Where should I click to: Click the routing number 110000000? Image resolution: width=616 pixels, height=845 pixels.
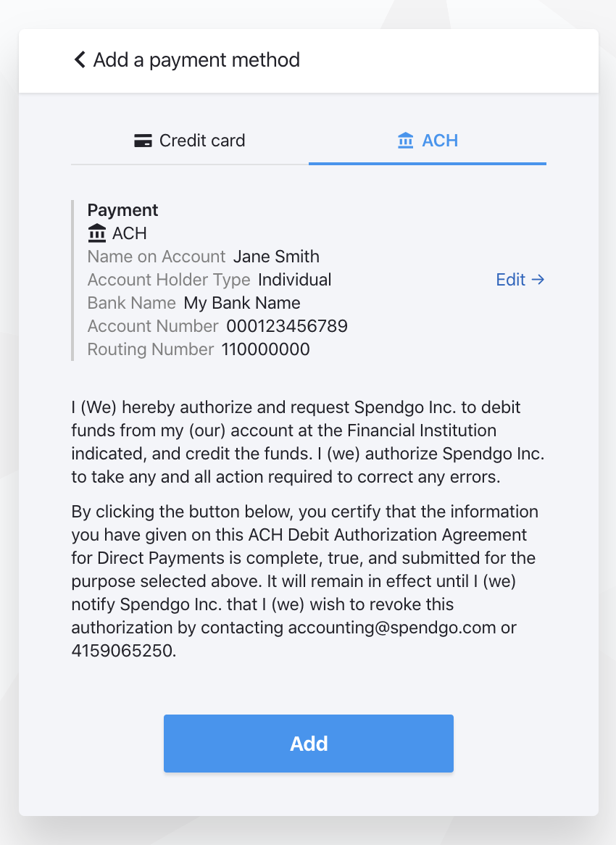[x=265, y=349]
